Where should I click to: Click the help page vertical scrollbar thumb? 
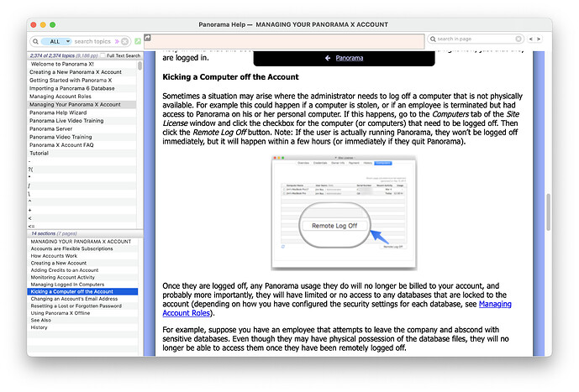coord(549,212)
